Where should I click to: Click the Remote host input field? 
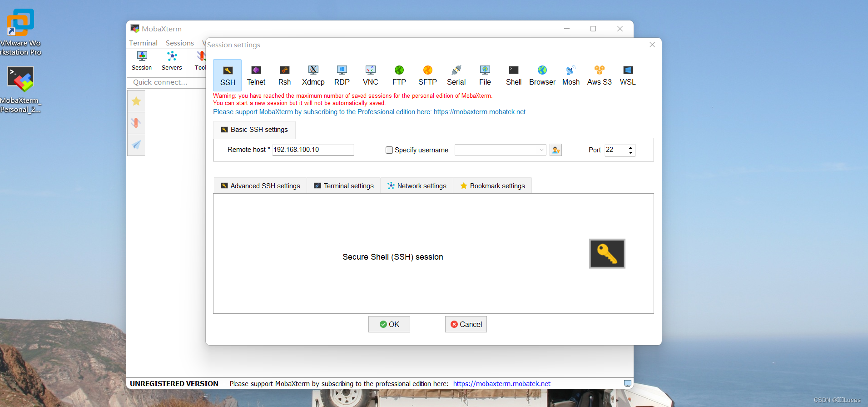click(x=313, y=150)
